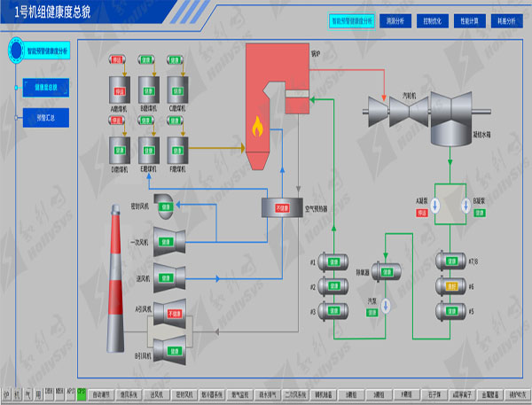Screen dimensions: 532x405
Task: Switch to the 智能预警健康度分析 top tab
Action: pyautogui.click(x=352, y=21)
